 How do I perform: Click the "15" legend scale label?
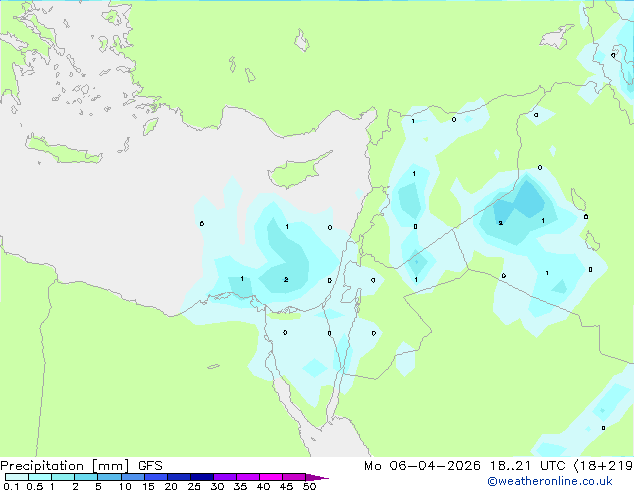click(x=148, y=486)
